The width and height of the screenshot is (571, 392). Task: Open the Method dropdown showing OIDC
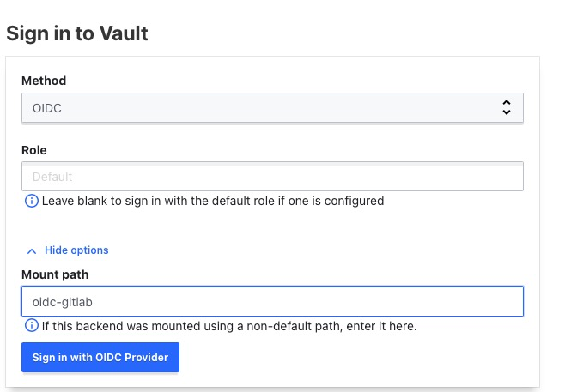tap(272, 107)
